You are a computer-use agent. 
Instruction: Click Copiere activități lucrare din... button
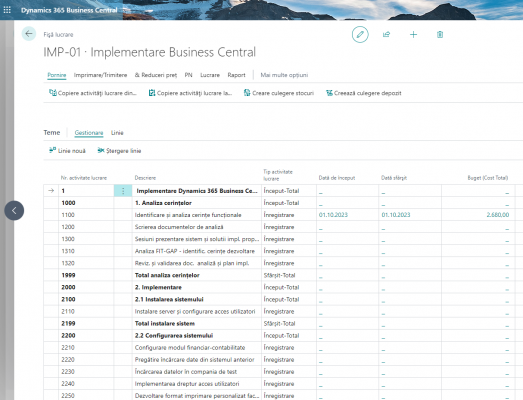pos(93,93)
